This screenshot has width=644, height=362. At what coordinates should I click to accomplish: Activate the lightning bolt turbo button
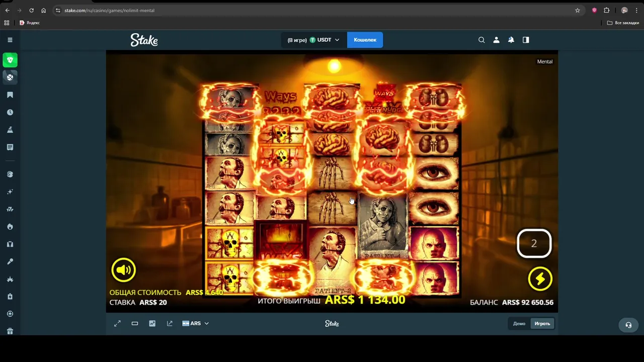[x=540, y=279]
